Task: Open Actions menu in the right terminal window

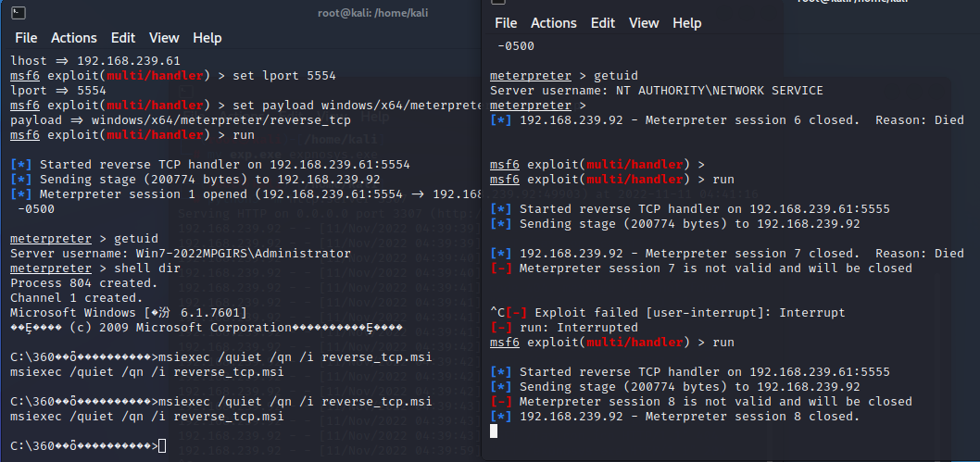Action: tap(554, 23)
